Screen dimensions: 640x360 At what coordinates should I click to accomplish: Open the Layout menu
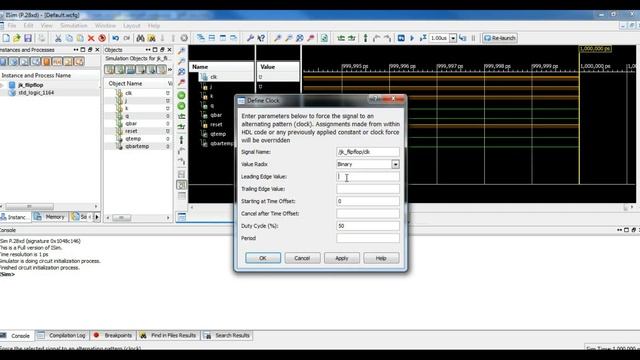tap(131, 25)
